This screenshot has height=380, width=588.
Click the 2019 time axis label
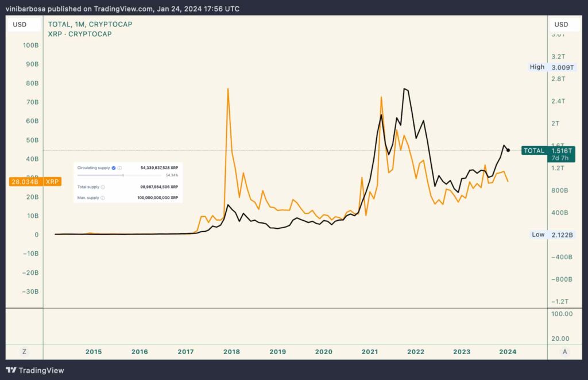277,352
